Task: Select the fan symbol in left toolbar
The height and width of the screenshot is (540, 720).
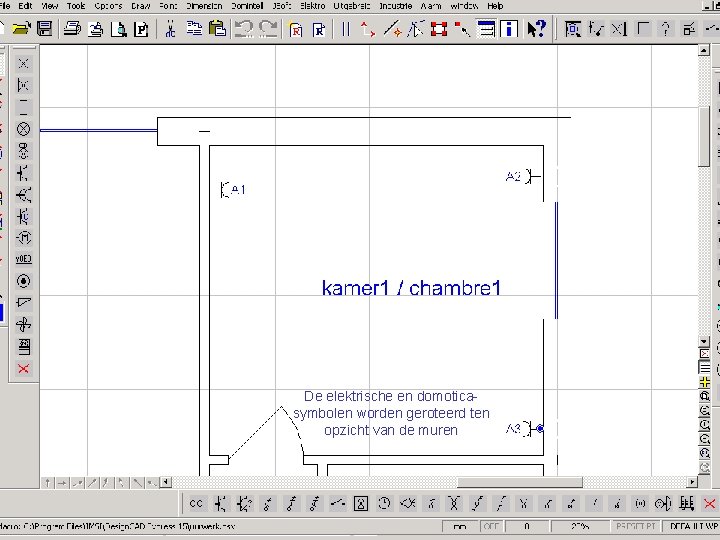Action: pyautogui.click(x=23, y=325)
